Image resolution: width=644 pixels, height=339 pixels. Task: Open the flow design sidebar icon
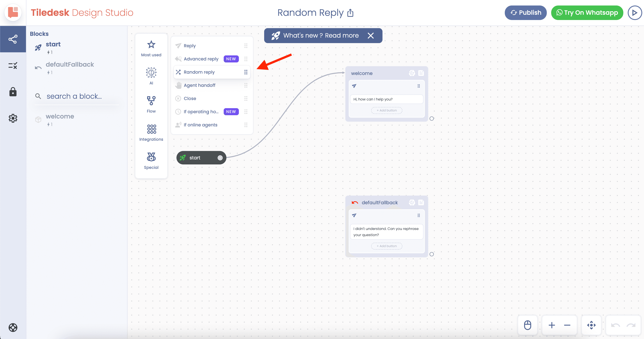[13, 39]
